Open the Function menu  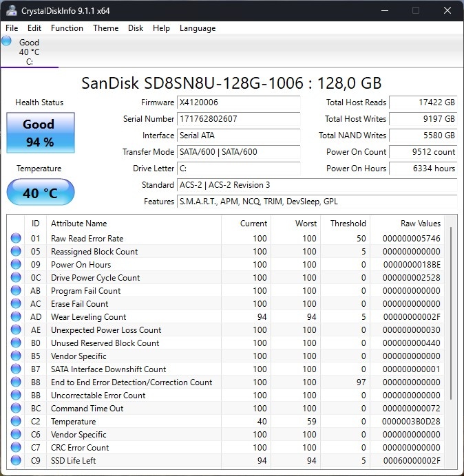(67, 28)
